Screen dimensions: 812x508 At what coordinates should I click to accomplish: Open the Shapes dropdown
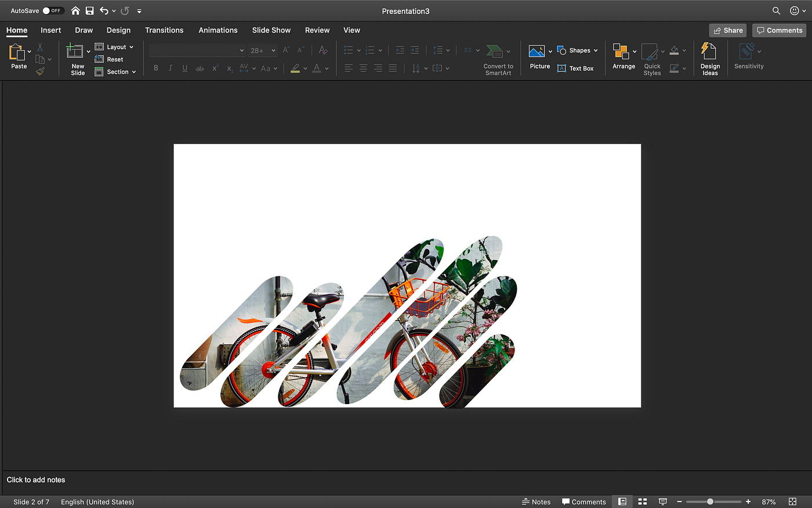point(578,50)
